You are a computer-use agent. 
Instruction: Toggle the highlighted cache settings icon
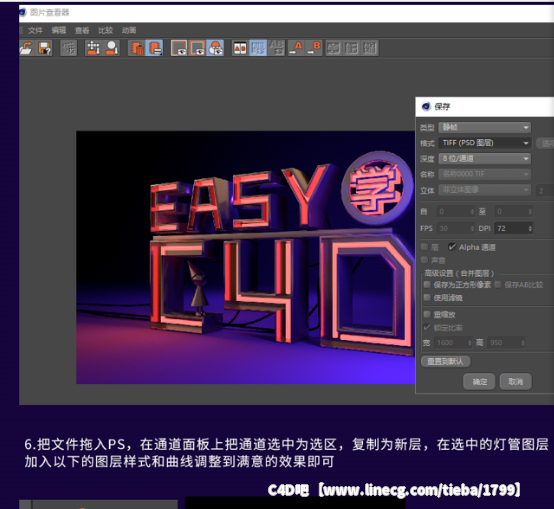[x=154, y=48]
